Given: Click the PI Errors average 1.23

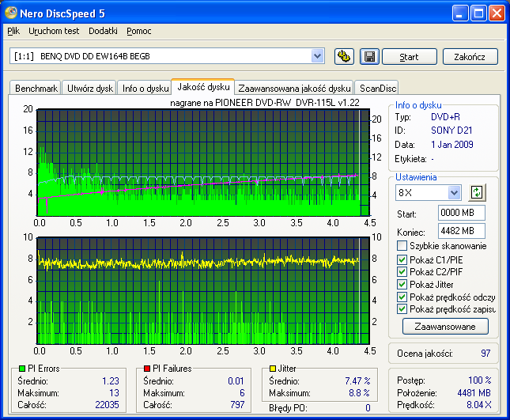Looking at the screenshot, I should pyautogui.click(x=111, y=381).
